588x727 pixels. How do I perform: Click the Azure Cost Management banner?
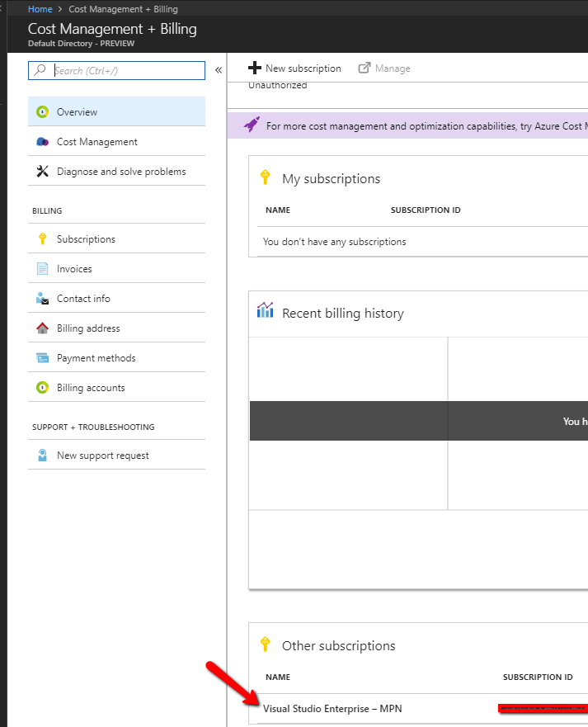(x=407, y=125)
